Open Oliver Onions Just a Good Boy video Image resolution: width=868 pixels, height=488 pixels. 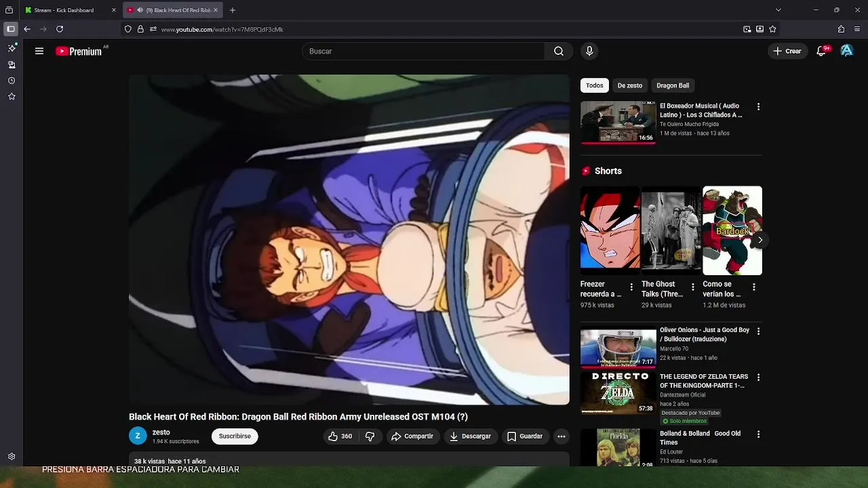point(618,348)
